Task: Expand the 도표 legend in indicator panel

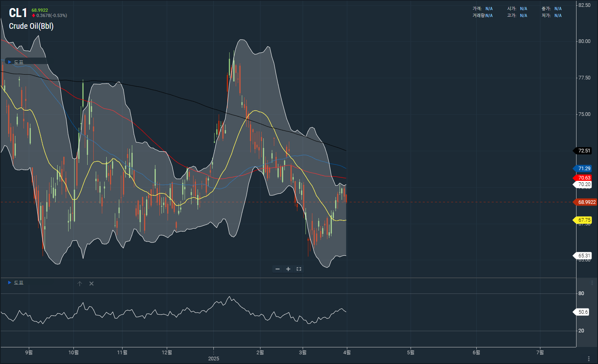Action: click(x=10, y=283)
